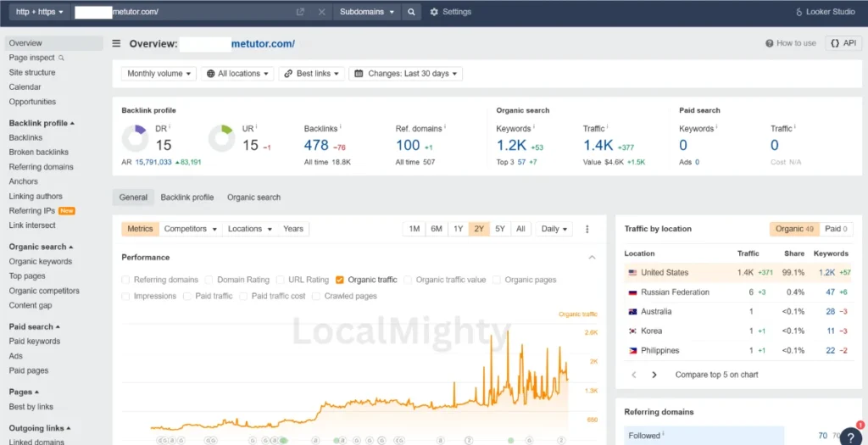Open the Subdomains mode dropdown
The width and height of the screenshot is (868, 445).
click(x=368, y=12)
